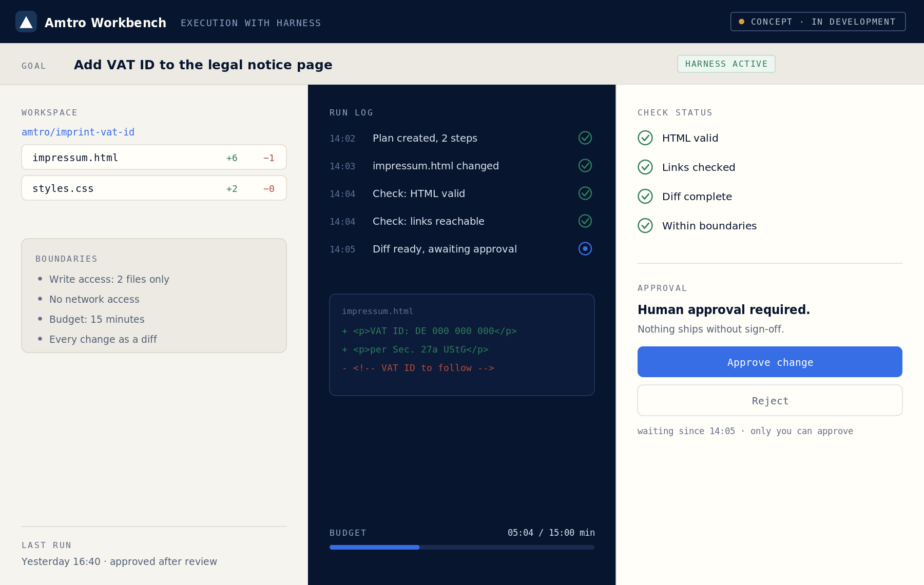924x585 pixels.
Task: Click the Within boundaries status icon
Action: point(645,226)
